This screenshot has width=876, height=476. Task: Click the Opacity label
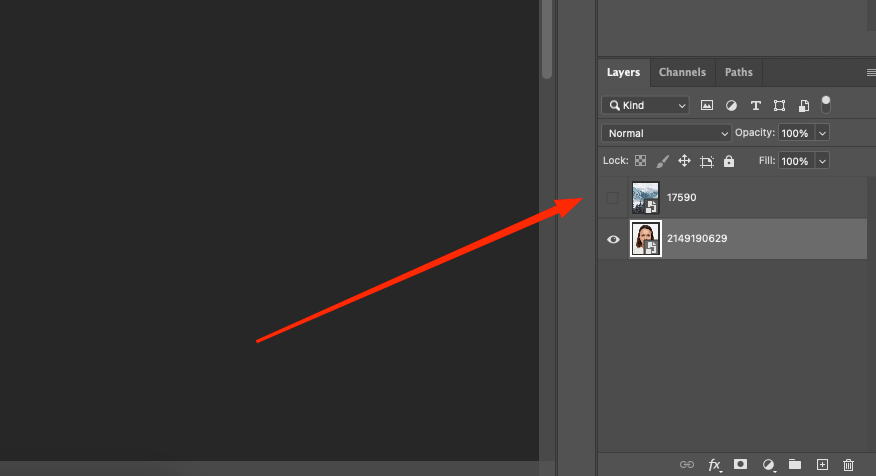pos(755,133)
